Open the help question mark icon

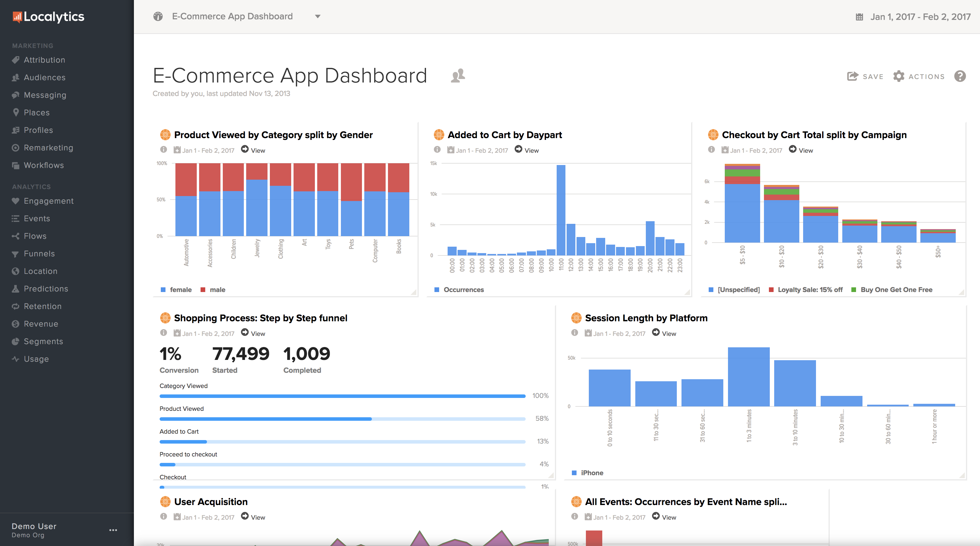[960, 76]
